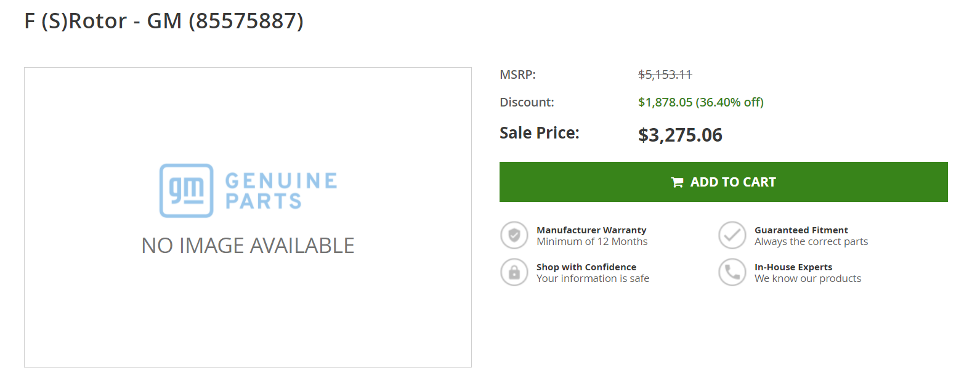Click the Guaranteed Fitment heading
Screen dimensions: 980x386
point(801,230)
